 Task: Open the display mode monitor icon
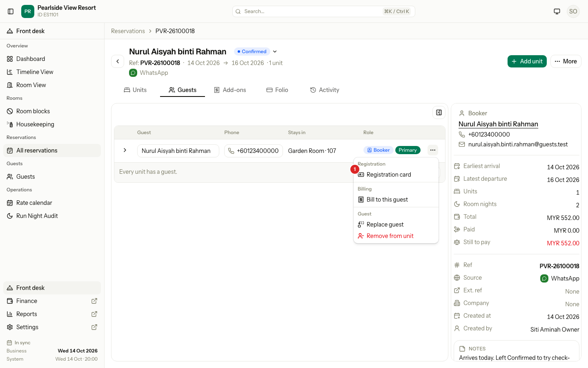557,11
